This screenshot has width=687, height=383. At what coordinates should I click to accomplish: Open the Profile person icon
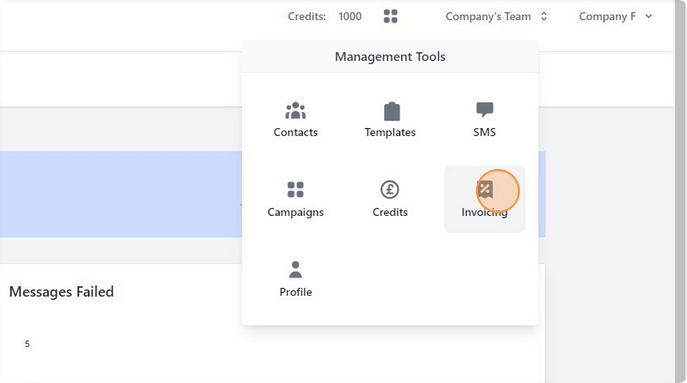(295, 270)
